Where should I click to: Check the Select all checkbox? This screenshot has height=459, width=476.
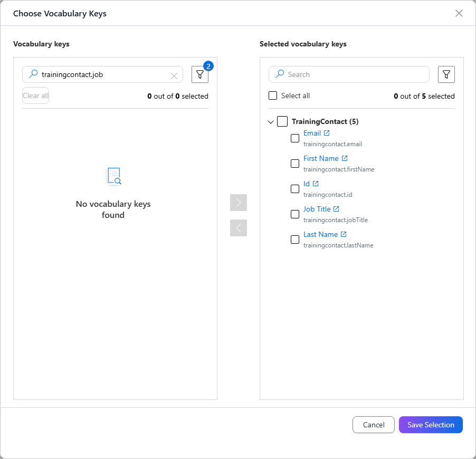click(x=273, y=95)
